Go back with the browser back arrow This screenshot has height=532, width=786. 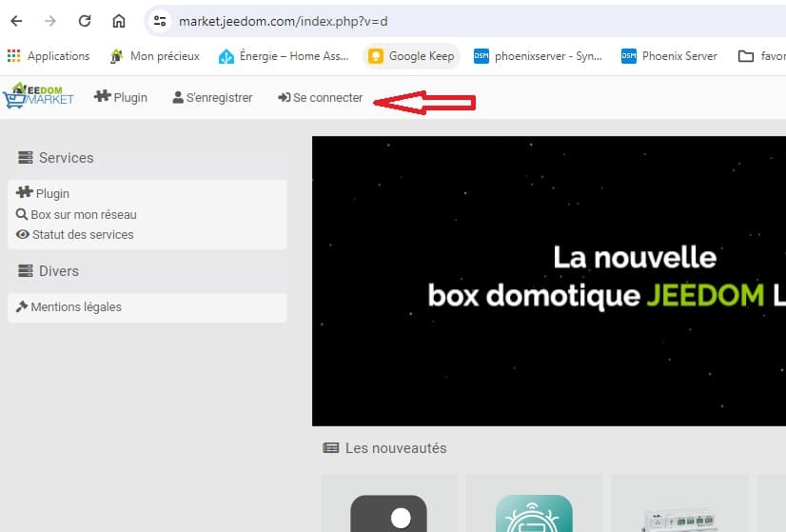click(x=16, y=21)
